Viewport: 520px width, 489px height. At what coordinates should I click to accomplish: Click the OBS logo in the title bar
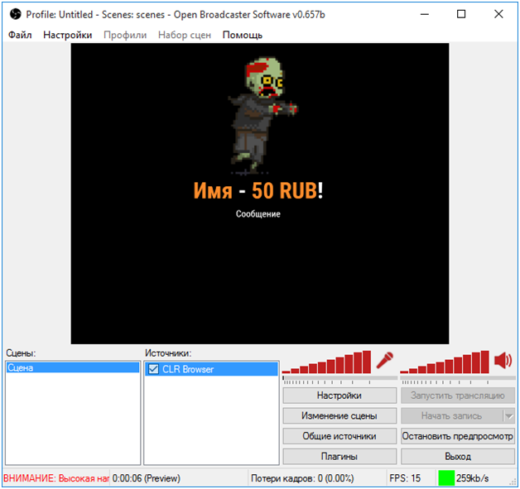15,14
